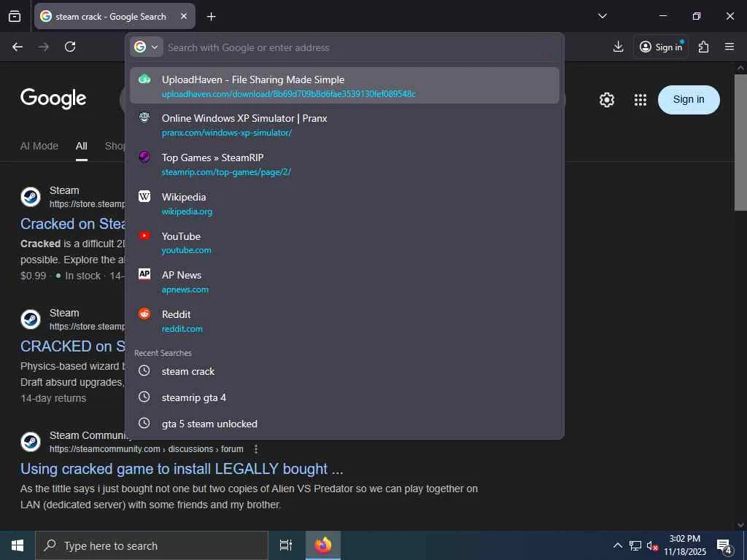
Task: Open the taskbar clock and date
Action: point(685,545)
